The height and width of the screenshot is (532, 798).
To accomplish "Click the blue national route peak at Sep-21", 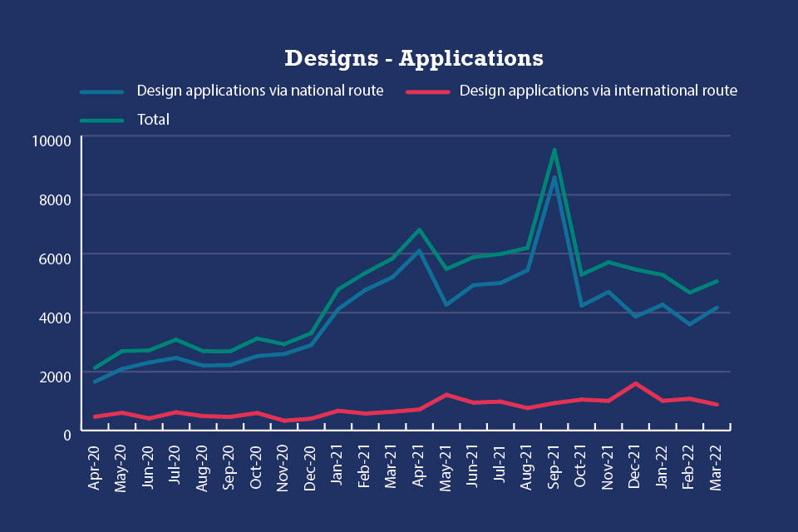I will [x=554, y=176].
